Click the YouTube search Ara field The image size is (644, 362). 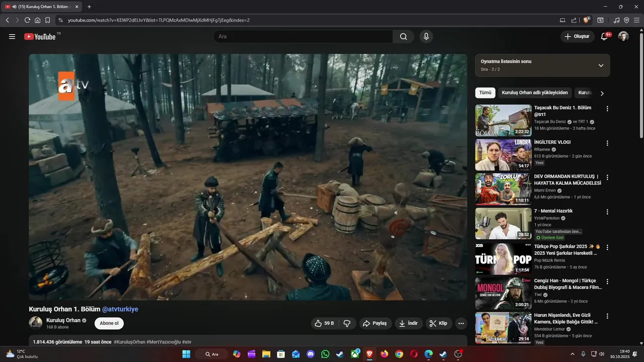(x=303, y=37)
